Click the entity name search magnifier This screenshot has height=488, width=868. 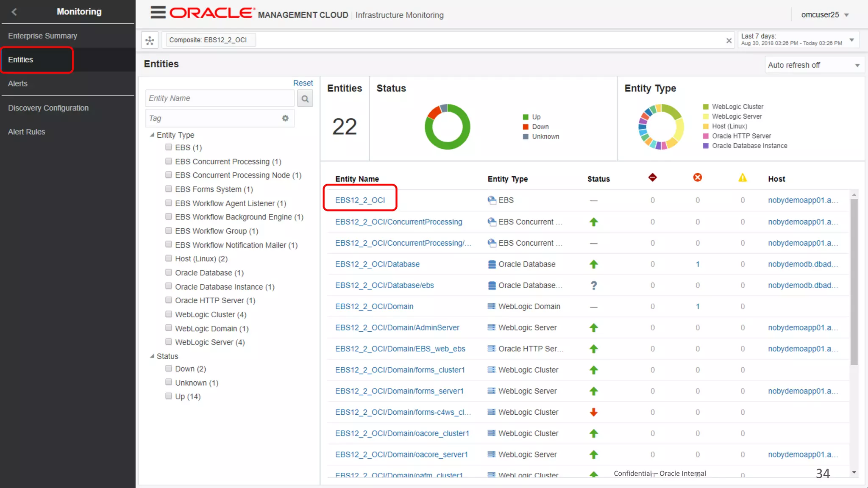(305, 99)
